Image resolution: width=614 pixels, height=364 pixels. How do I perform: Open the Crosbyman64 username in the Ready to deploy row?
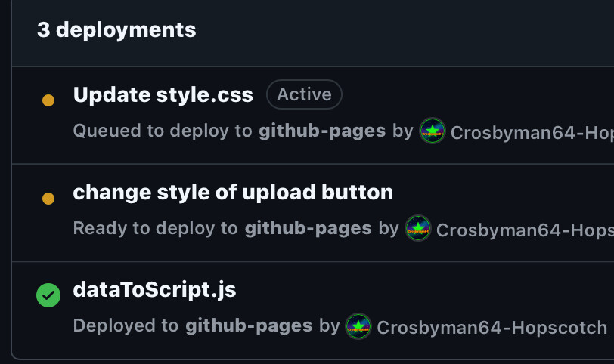(x=525, y=230)
